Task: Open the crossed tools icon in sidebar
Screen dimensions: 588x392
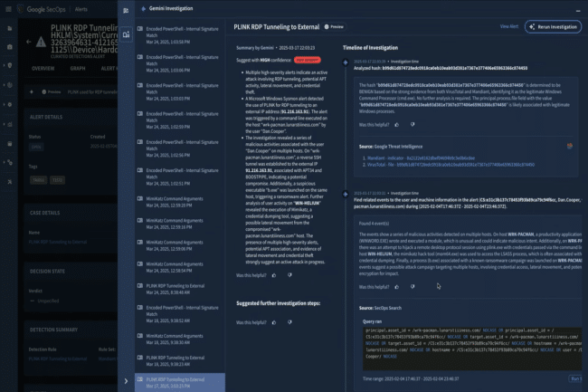Action: [x=10, y=182]
